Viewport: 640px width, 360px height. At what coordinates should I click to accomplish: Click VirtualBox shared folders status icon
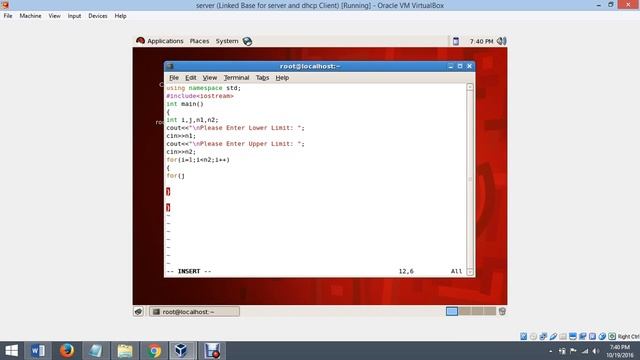coord(563,336)
